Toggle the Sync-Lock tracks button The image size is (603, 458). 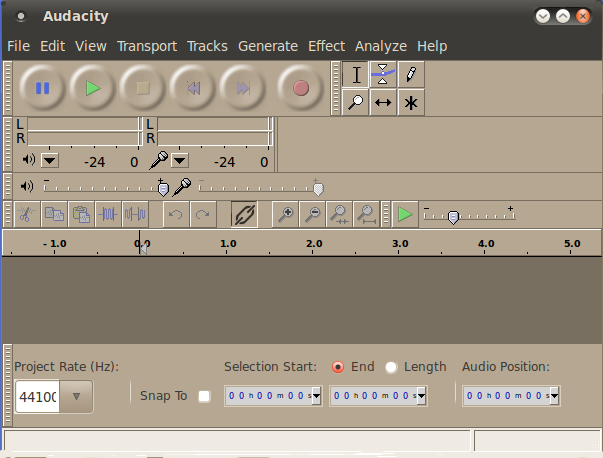click(245, 214)
